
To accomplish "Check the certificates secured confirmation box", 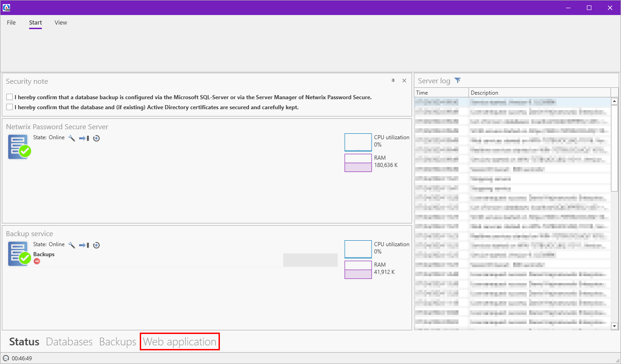I will [x=10, y=107].
